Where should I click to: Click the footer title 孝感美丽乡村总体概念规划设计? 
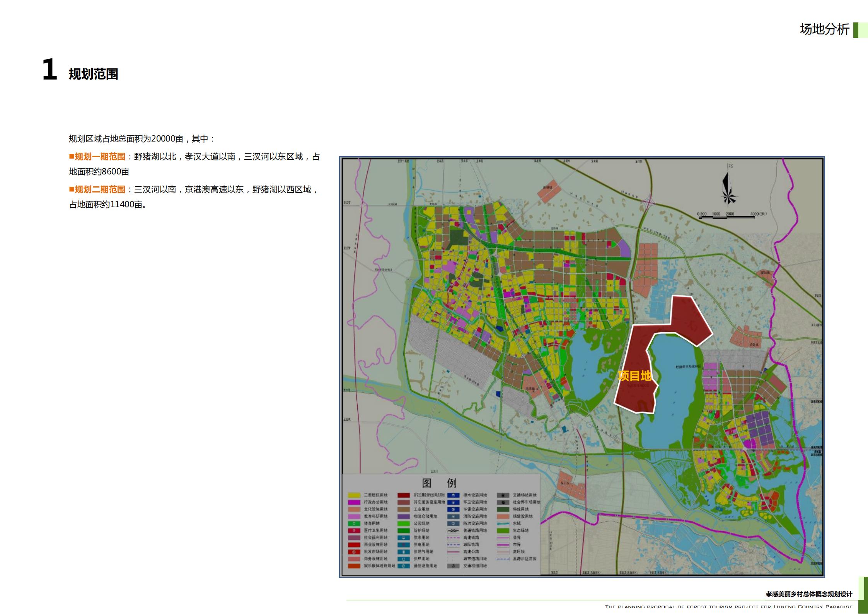[809, 594]
